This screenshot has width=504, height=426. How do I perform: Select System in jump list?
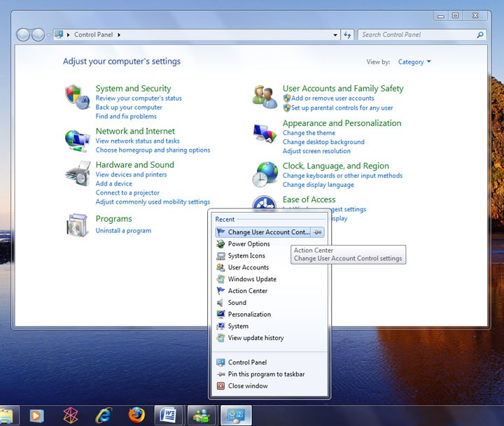click(x=269, y=326)
